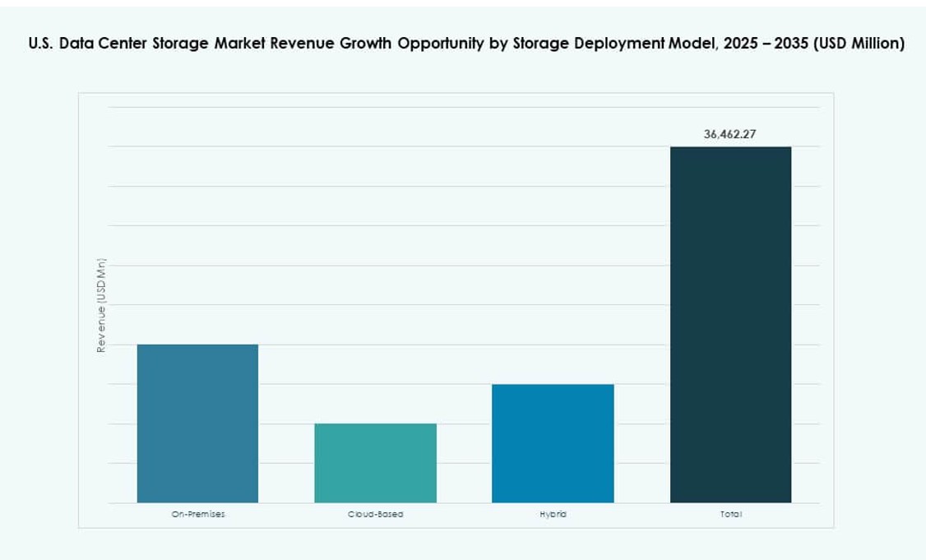Viewport: 926px width, 560px height.
Task: Select the On-Premises axis label
Action: [x=198, y=514]
